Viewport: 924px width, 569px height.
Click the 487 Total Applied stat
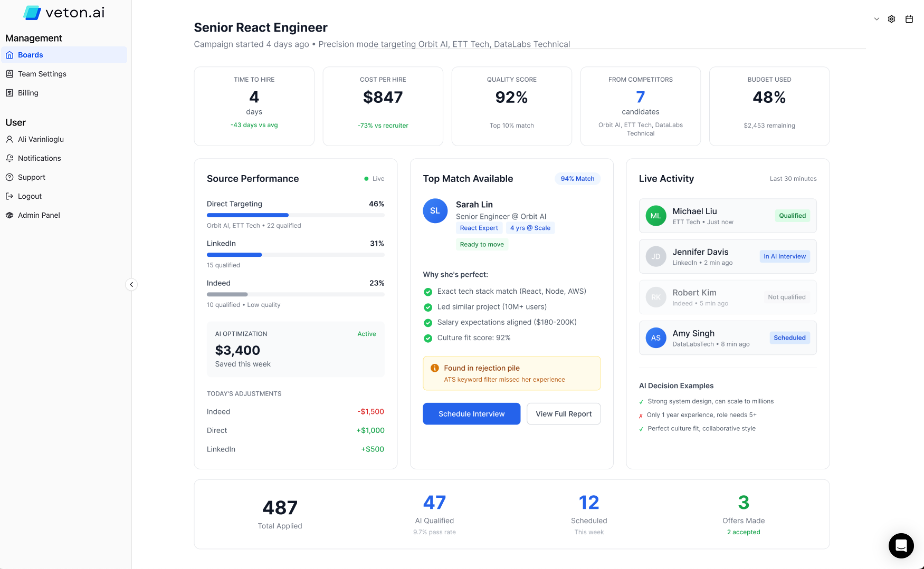[x=280, y=514]
